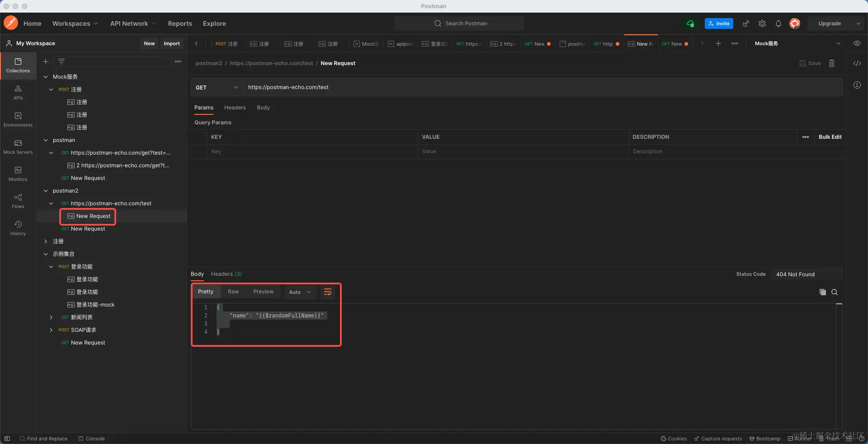Open the settings gear icon
868x444 pixels.
(762, 24)
